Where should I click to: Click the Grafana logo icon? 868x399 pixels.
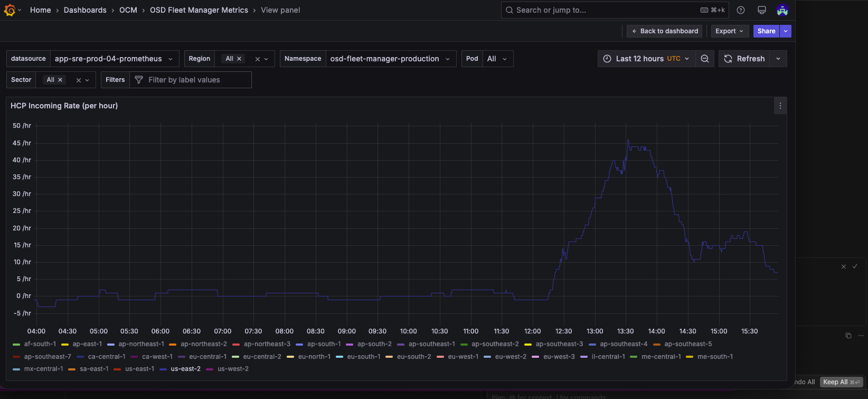point(10,10)
